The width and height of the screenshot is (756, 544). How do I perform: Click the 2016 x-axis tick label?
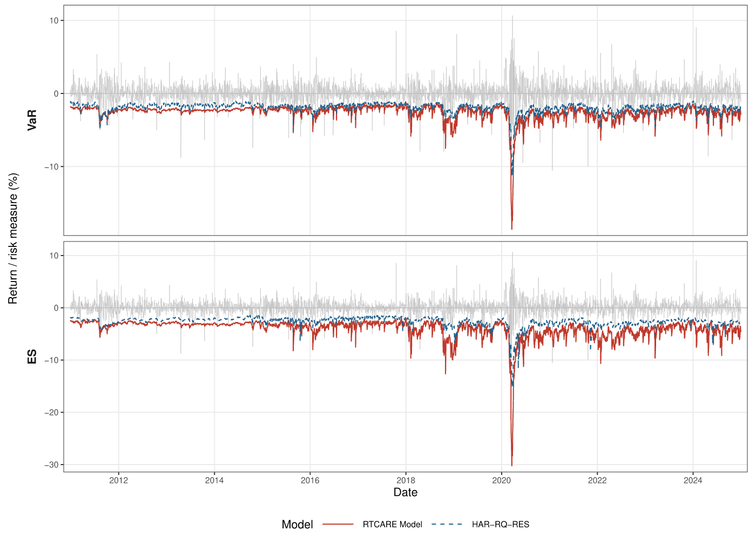click(310, 480)
